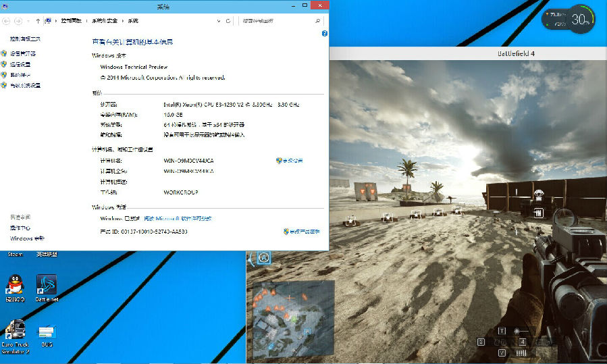Select the Euro Truck Simulator 2 desktop icon
This screenshot has width=607, height=364.
pos(15,336)
